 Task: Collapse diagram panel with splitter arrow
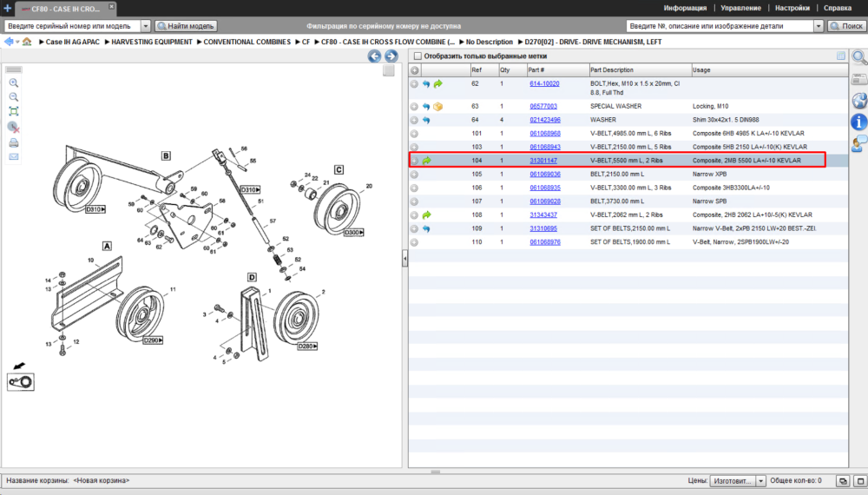[404, 258]
